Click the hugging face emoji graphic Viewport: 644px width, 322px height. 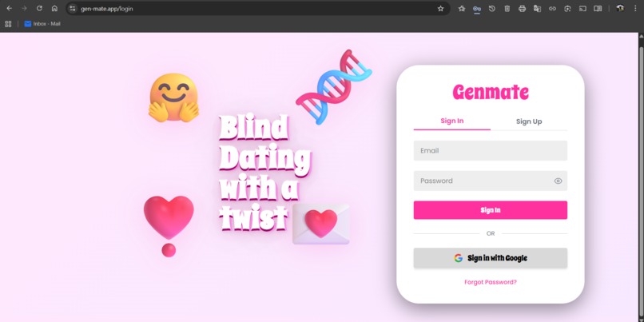(173, 98)
